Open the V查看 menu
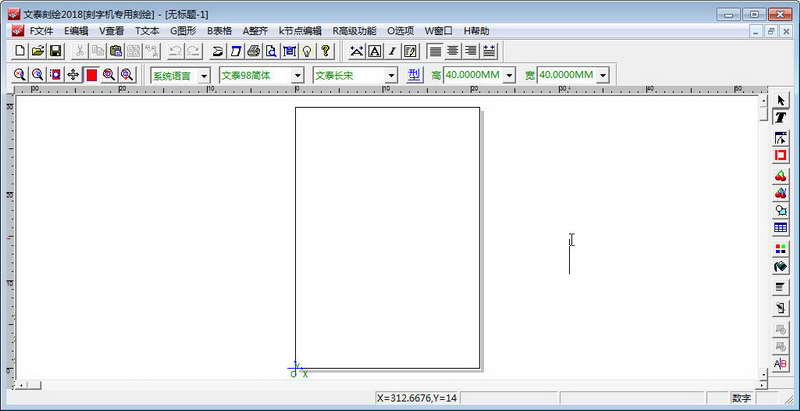Screen dimensions: 800x411 (x=112, y=31)
